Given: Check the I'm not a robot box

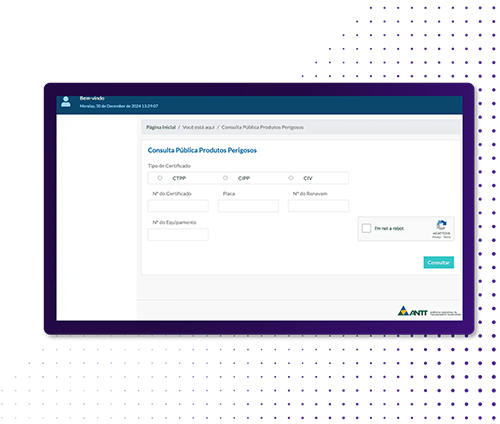Looking at the screenshot, I should 366,228.
